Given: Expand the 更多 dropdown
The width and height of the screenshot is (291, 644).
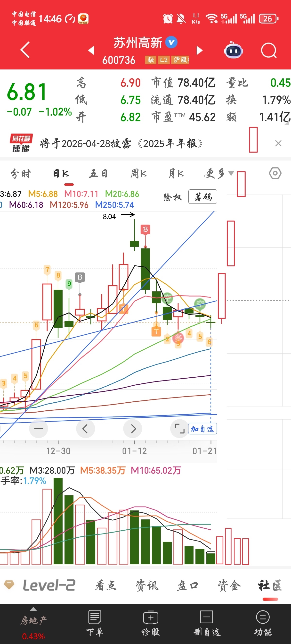Looking at the screenshot, I should pyautogui.click(x=219, y=173).
